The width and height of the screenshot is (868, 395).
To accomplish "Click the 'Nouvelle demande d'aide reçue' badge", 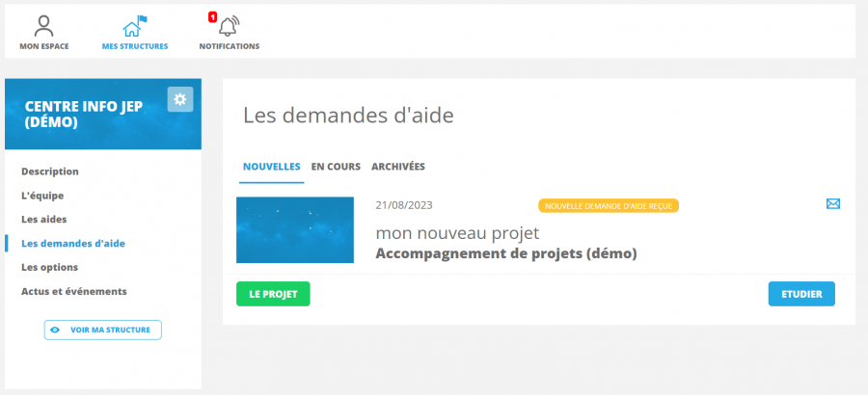I will tap(609, 206).
